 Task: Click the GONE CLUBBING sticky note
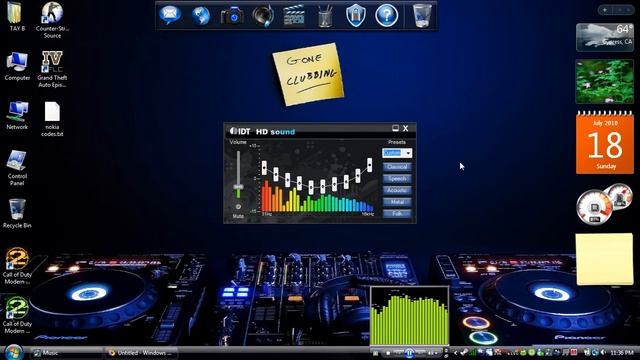(x=309, y=74)
